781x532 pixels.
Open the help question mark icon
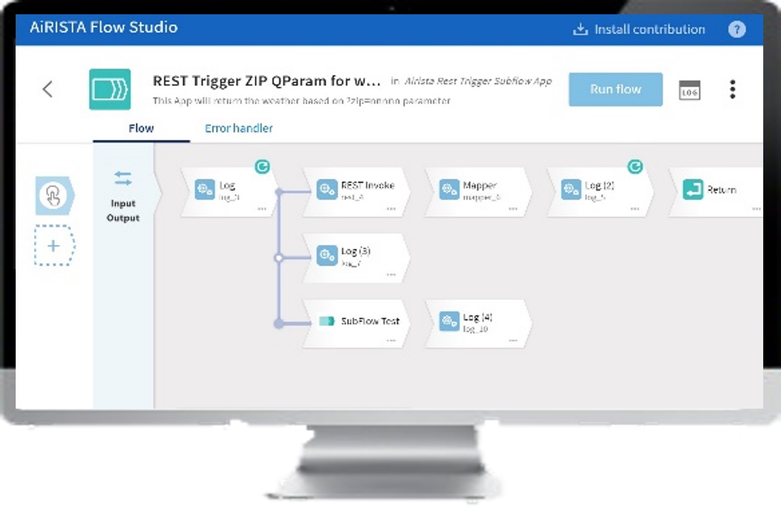pyautogui.click(x=737, y=29)
